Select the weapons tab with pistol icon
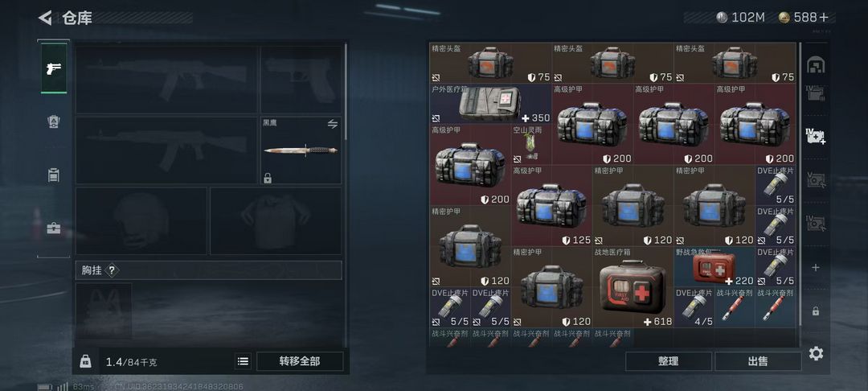The width and height of the screenshot is (868, 391). click(54, 68)
